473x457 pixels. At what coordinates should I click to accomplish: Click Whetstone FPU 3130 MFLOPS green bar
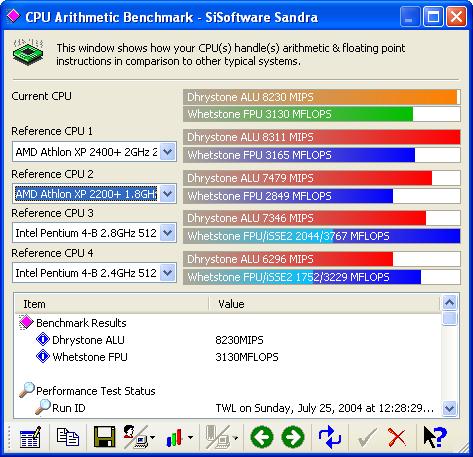[322, 114]
